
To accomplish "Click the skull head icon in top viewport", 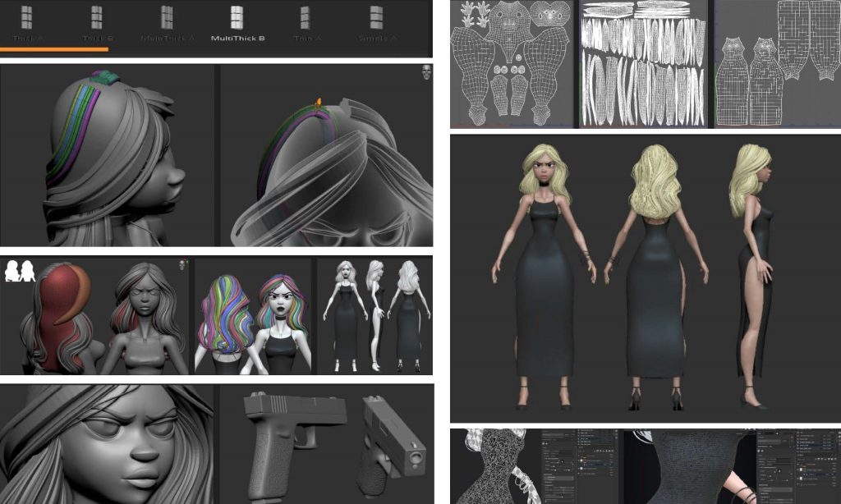I will tap(426, 72).
